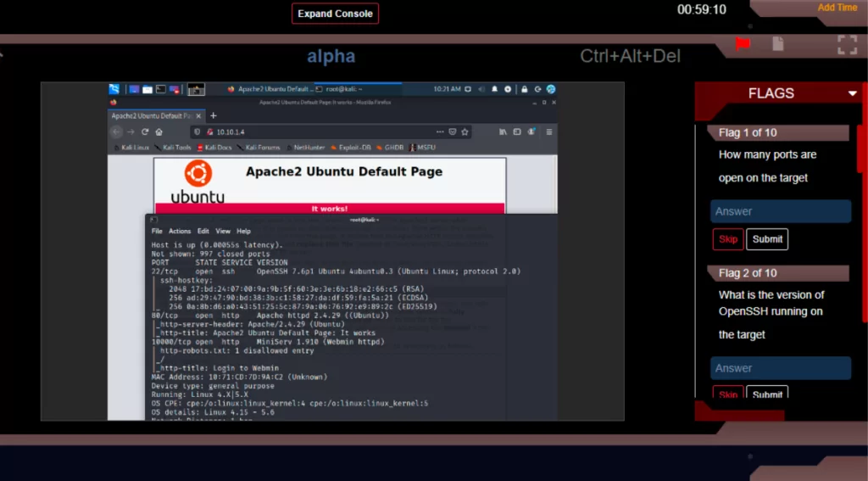Image resolution: width=868 pixels, height=481 pixels.
Task: Open a new Firefox tab
Action: click(213, 115)
